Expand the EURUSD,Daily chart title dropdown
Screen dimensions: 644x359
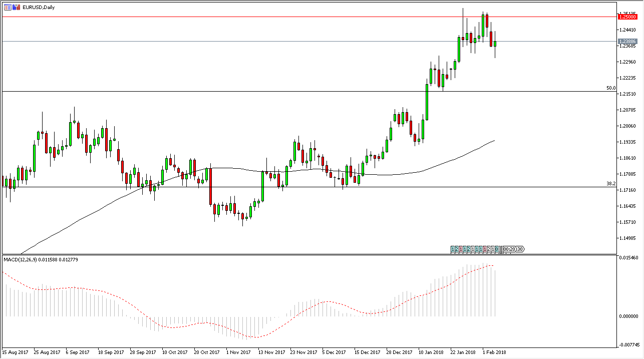click(38, 7)
